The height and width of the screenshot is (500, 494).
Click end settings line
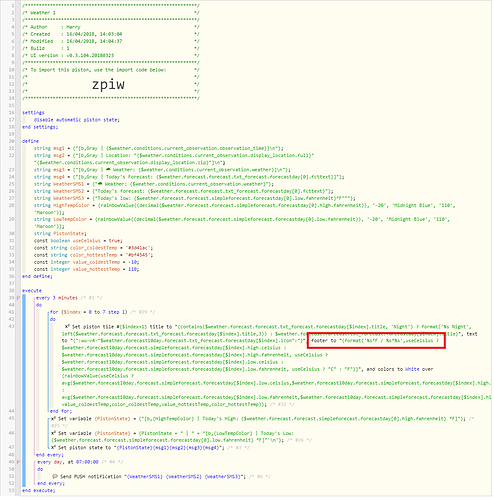40,127
